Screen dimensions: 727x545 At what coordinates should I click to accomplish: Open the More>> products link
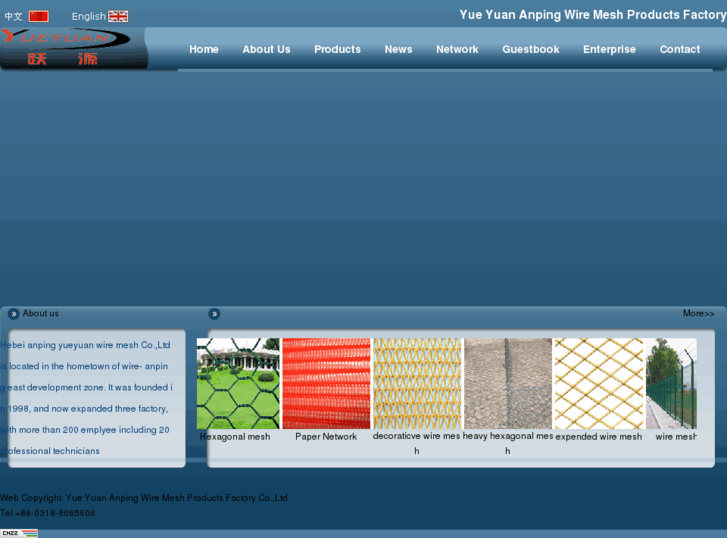[698, 314]
